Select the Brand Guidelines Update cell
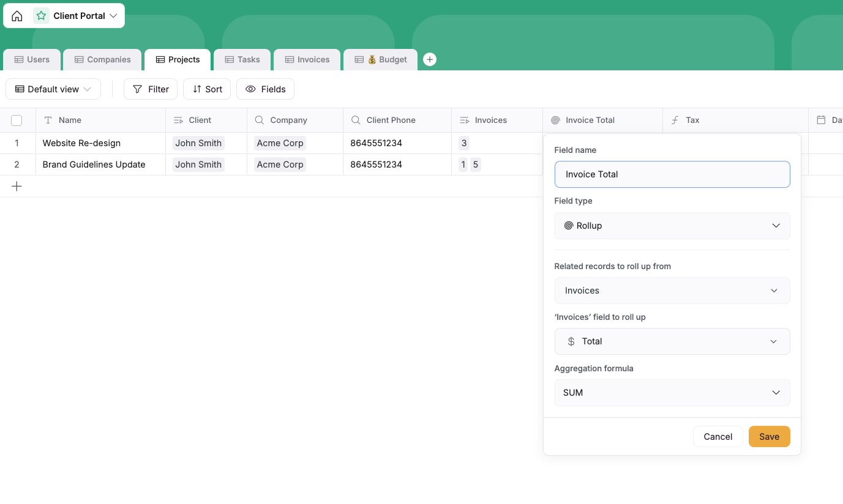 (x=100, y=165)
